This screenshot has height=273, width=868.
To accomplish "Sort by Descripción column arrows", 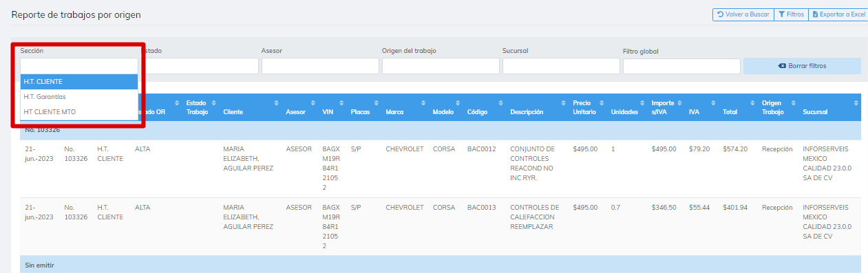I will pos(564,103).
